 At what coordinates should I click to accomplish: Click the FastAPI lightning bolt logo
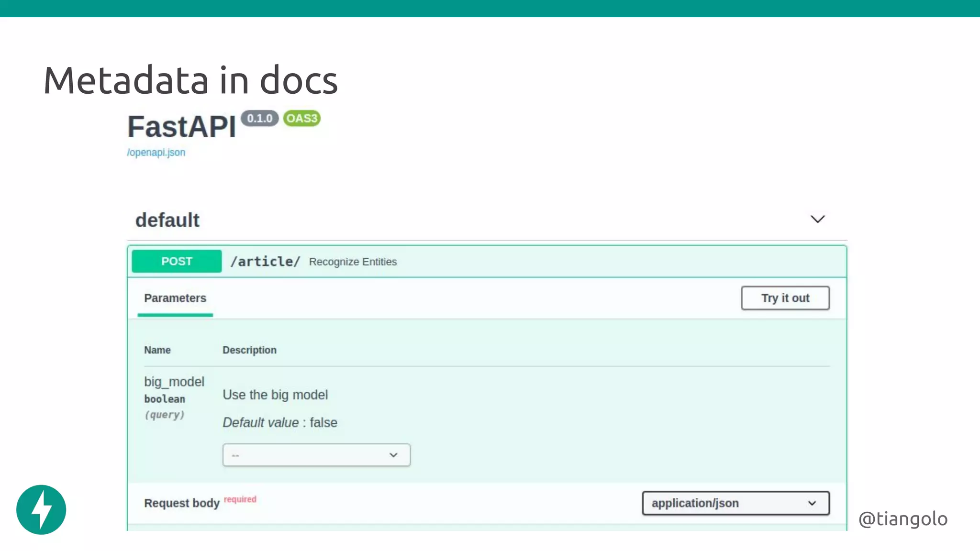click(x=41, y=509)
